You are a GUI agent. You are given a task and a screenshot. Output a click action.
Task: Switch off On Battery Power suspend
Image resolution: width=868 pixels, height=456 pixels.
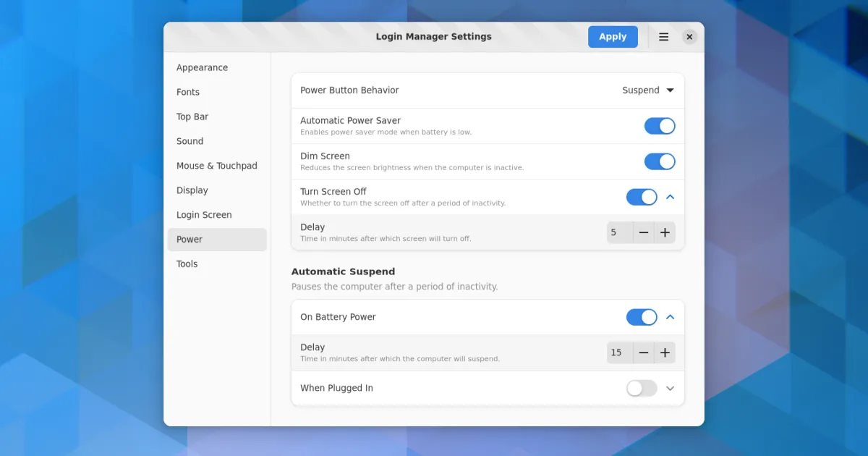click(x=641, y=317)
